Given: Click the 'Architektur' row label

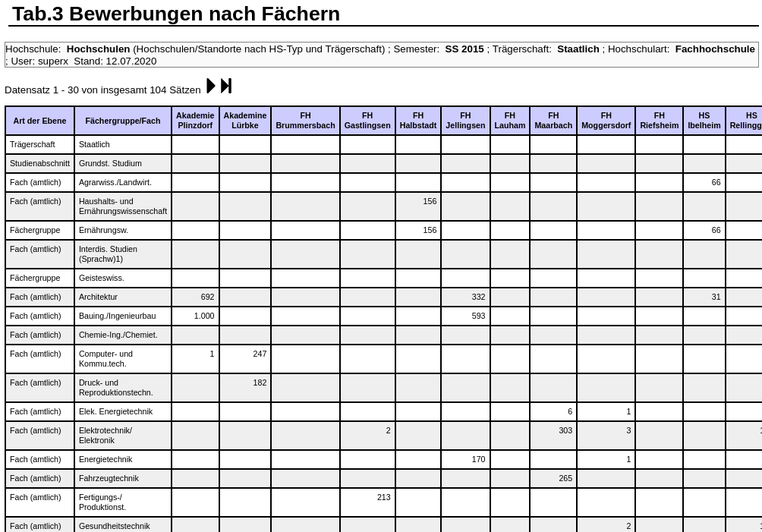Looking at the screenshot, I should pos(98,297).
